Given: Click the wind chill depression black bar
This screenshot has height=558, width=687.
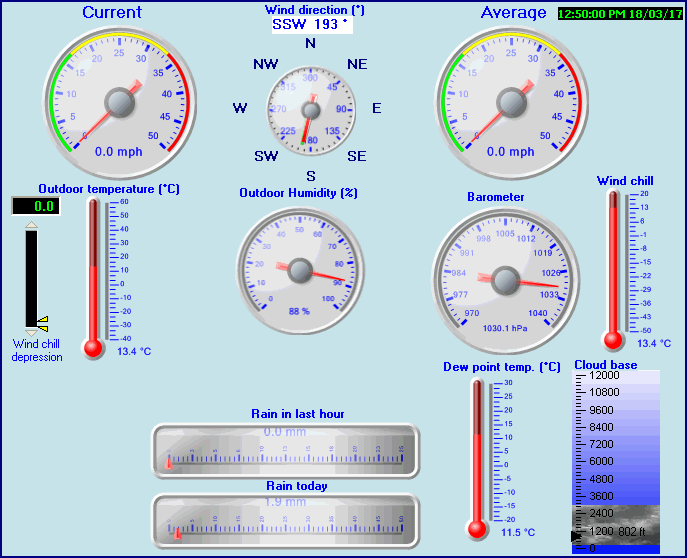Looking at the screenshot, I should pyautogui.click(x=32, y=279).
